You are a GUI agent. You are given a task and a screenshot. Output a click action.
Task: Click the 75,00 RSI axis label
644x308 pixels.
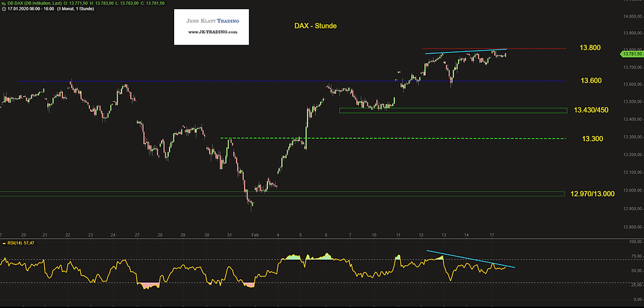(x=636, y=256)
